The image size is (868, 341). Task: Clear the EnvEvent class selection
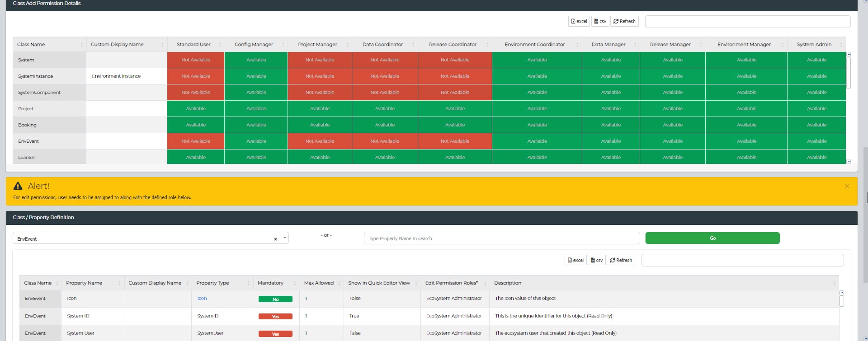pyautogui.click(x=275, y=239)
